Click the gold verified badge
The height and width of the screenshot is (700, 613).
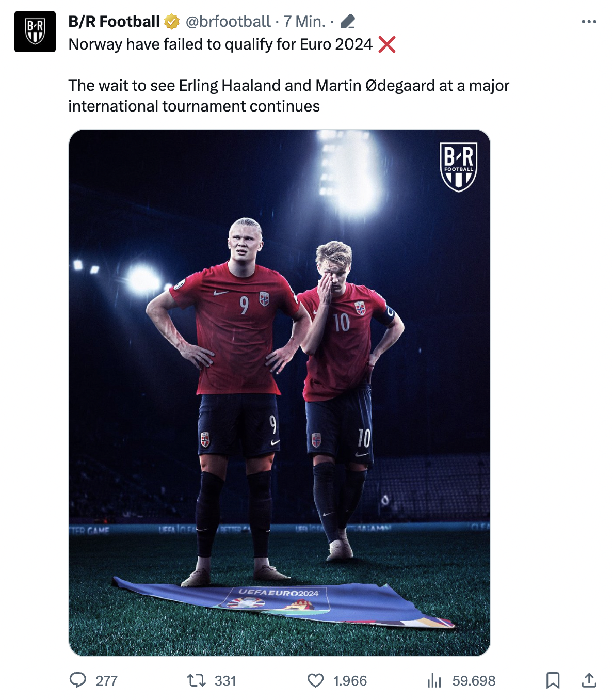[x=172, y=22]
